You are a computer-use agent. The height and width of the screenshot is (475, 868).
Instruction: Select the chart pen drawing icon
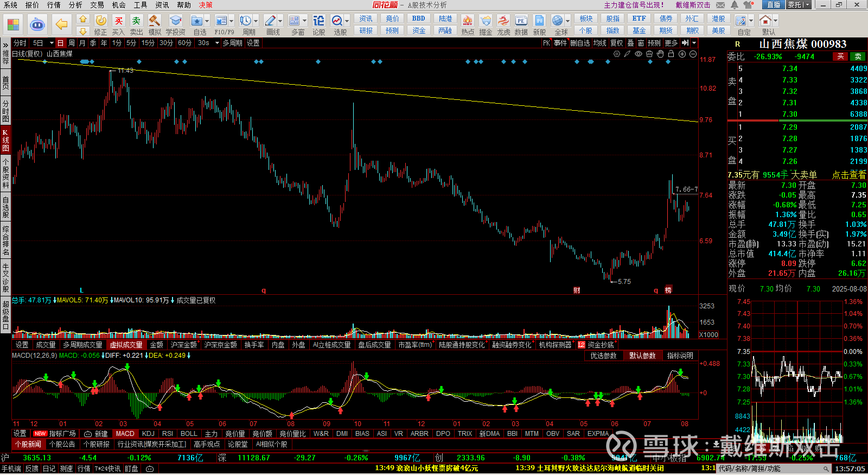click(x=627, y=54)
